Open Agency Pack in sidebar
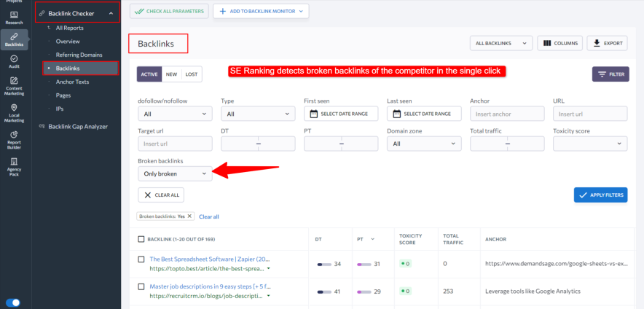The image size is (644, 309). [14, 167]
